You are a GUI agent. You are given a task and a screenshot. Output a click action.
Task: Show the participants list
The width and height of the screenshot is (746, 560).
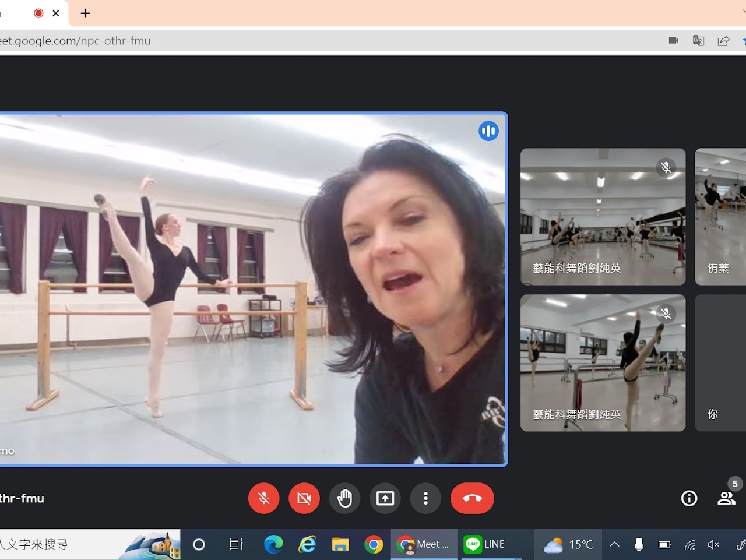(x=726, y=498)
